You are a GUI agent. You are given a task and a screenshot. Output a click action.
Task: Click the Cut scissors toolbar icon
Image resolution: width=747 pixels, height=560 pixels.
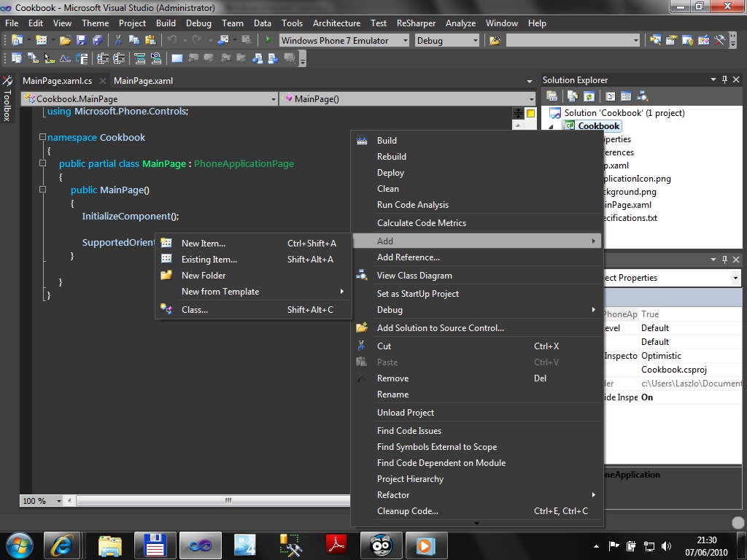coord(119,41)
